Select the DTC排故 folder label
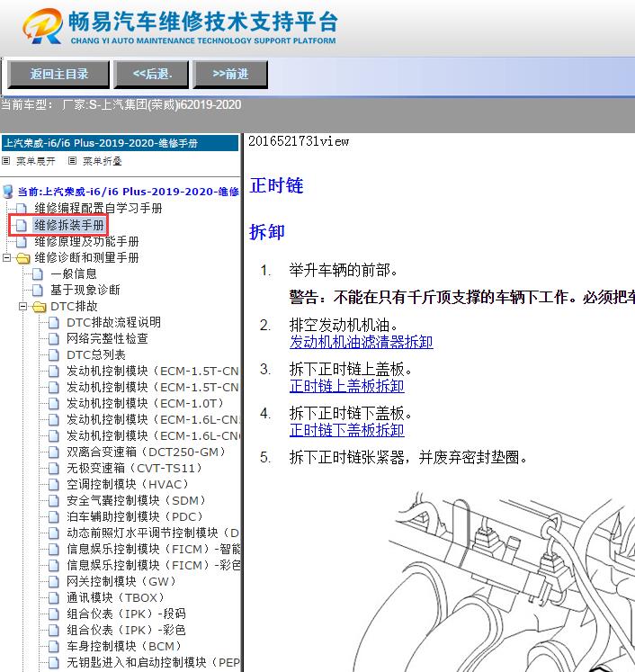Viewport: 635px width, 672px height. [74, 306]
